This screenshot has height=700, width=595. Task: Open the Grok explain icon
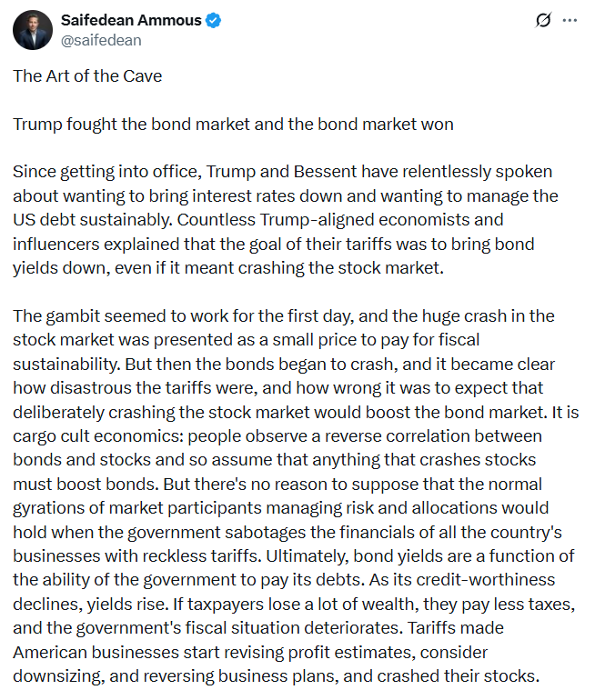tap(543, 20)
